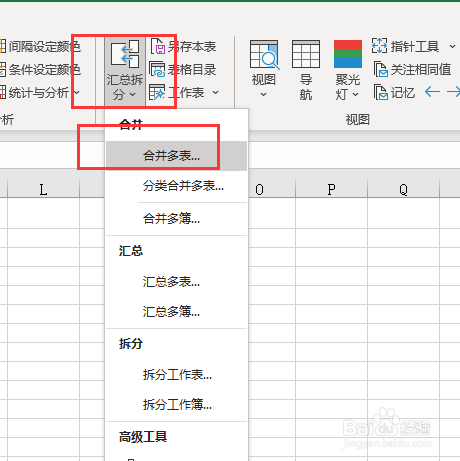Click the 高级工具 section heading
460x461 pixels.
tap(143, 436)
